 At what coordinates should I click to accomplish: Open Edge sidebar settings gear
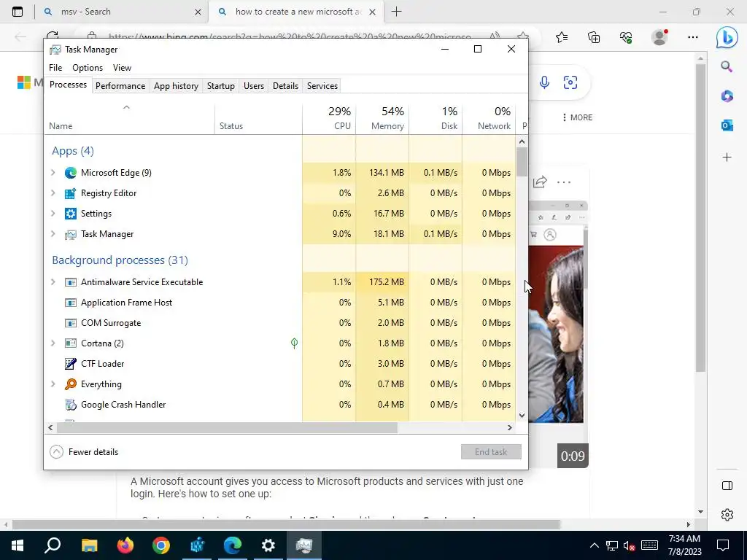click(727, 515)
